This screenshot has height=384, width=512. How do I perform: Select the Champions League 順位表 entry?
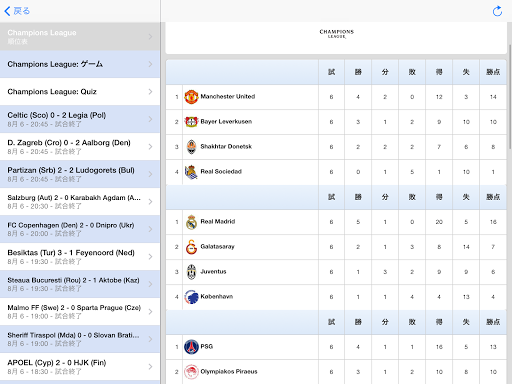click(x=80, y=36)
